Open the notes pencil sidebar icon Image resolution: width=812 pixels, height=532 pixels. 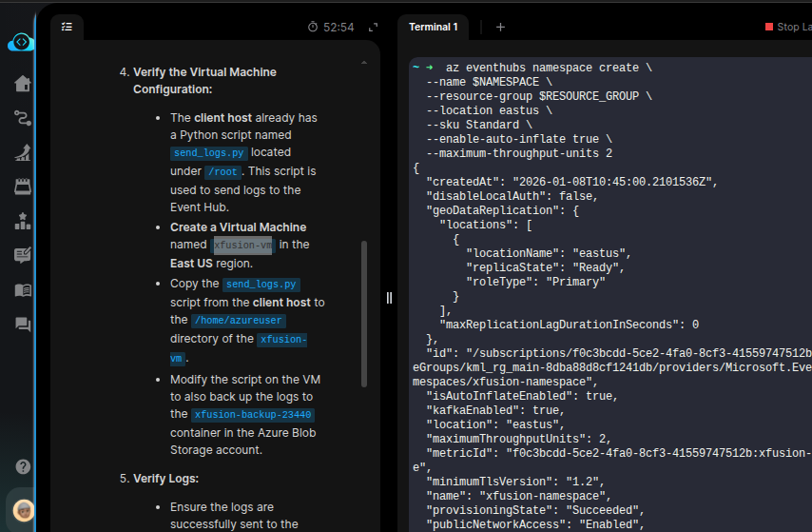(23, 255)
